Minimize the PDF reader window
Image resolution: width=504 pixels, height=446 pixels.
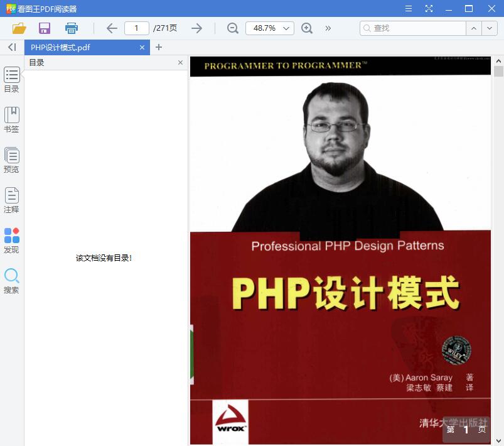pyautogui.click(x=449, y=9)
